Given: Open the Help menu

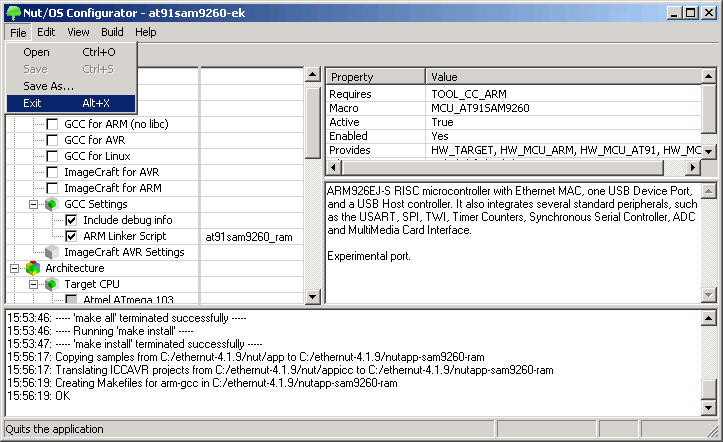Looking at the screenshot, I should click(x=146, y=32).
